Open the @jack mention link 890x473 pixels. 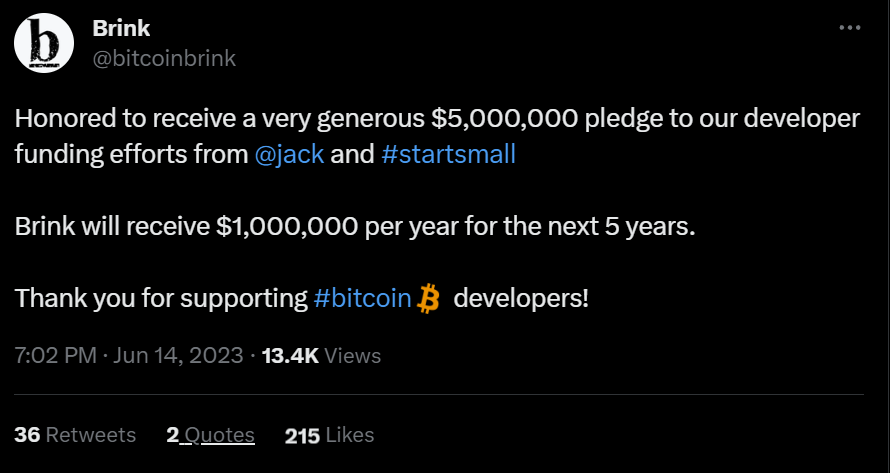289,155
